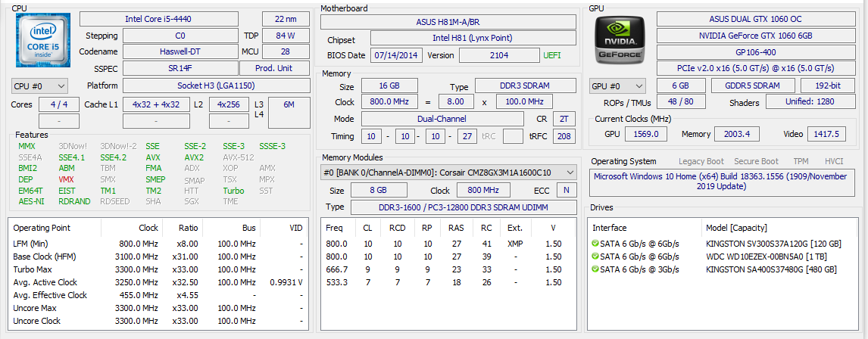Click the L3 cache 6M field

pos(289,112)
